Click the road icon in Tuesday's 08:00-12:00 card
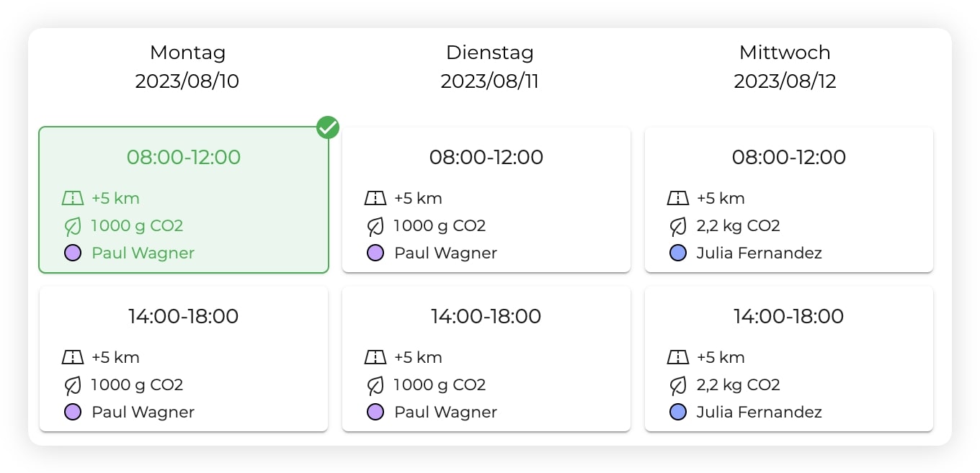The image size is (980, 473). click(375, 198)
